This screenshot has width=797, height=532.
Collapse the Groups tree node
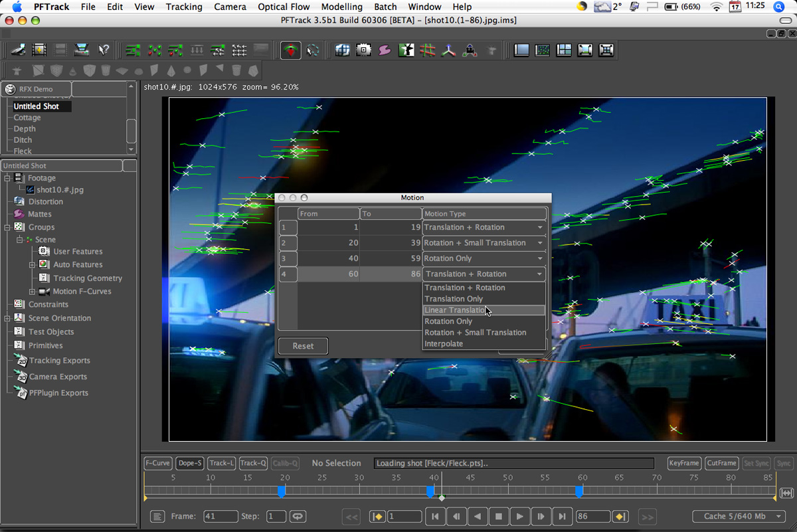pyautogui.click(x=7, y=227)
